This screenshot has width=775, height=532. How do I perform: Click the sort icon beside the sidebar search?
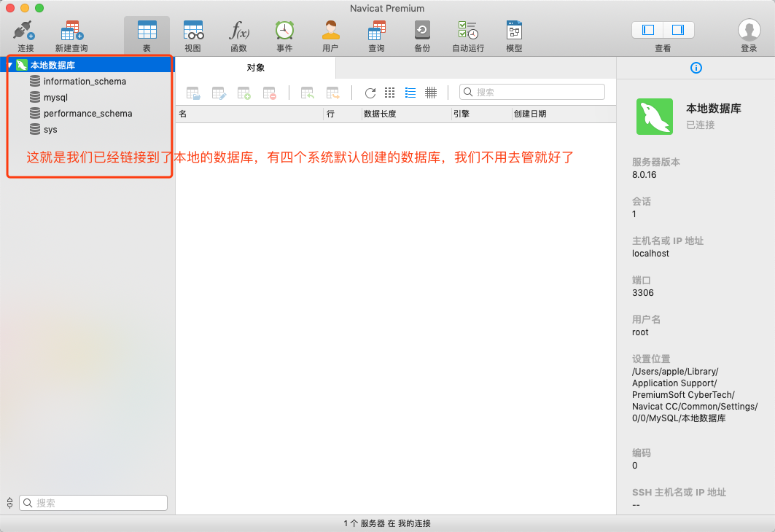click(x=10, y=503)
